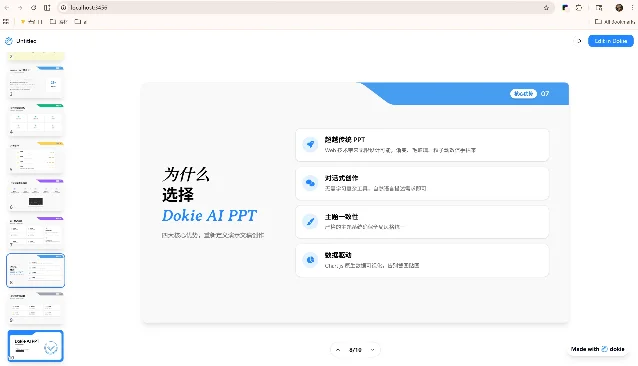Viewport: 638px width, 366px height.
Task: Click the pie chart icon on fourth card
Action: click(310, 259)
